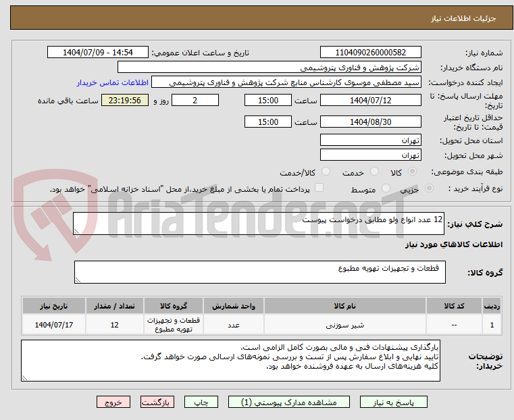Click the buyer organization name field
Image resolution: width=514 pixels, height=420 pixels.
(269, 68)
